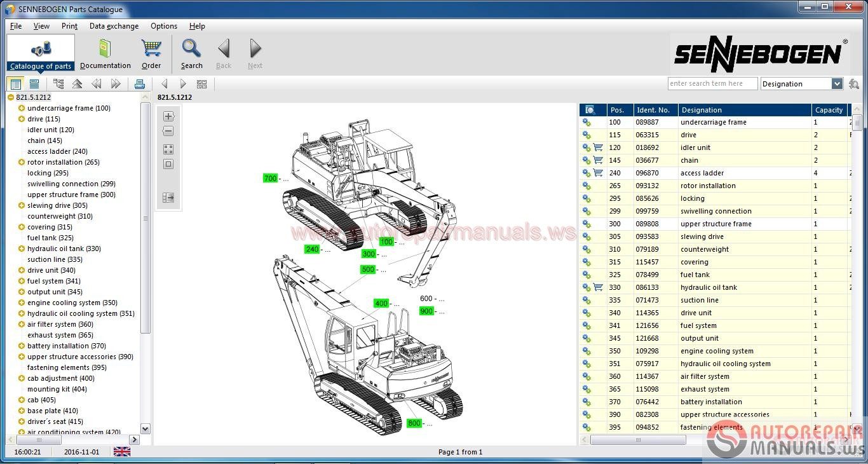This screenshot has height=464, width=868.
Task: Click the small next page triangle
Action: pos(183,84)
